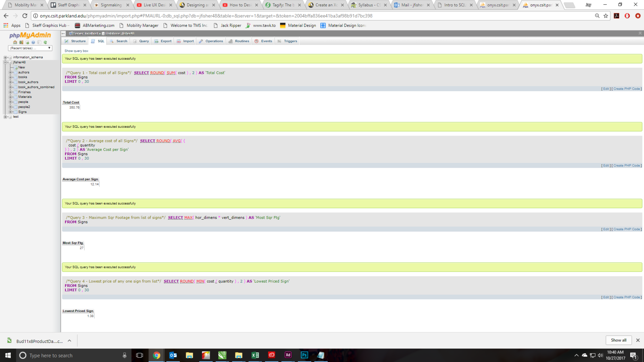Click the browser reload button
Screen dimensions: 644x362
point(25,16)
